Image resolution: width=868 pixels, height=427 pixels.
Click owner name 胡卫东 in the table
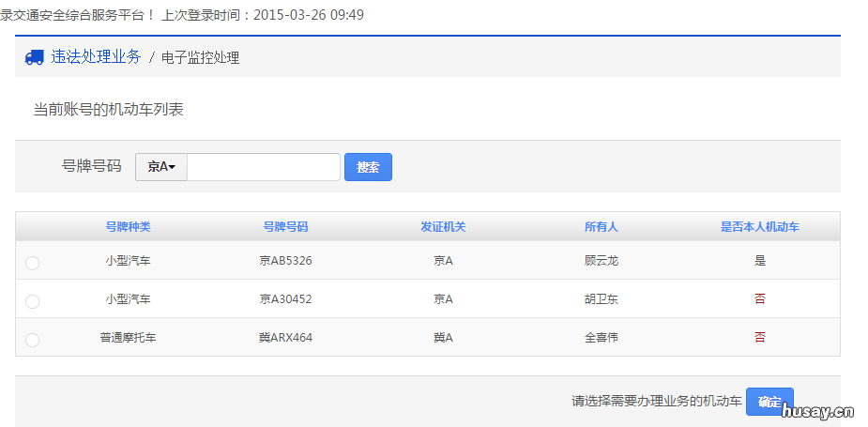pyautogui.click(x=601, y=299)
